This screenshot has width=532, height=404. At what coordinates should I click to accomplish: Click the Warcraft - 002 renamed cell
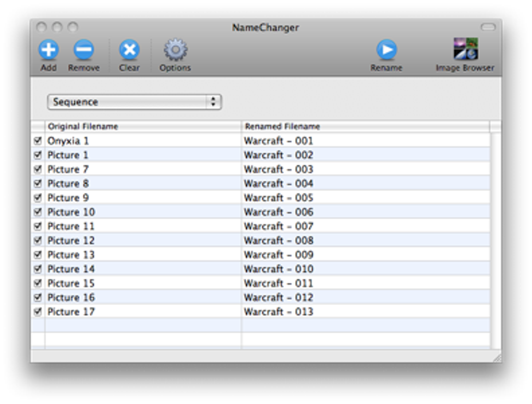(x=366, y=155)
